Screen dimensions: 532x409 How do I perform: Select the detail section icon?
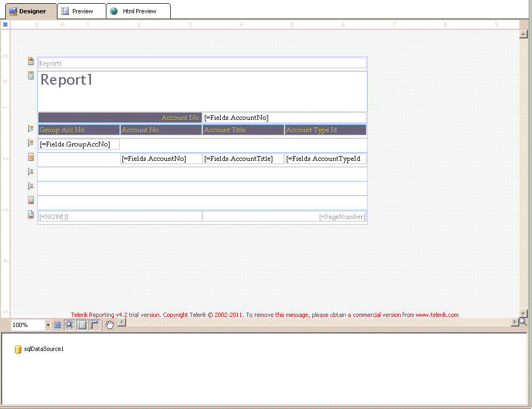(31, 157)
